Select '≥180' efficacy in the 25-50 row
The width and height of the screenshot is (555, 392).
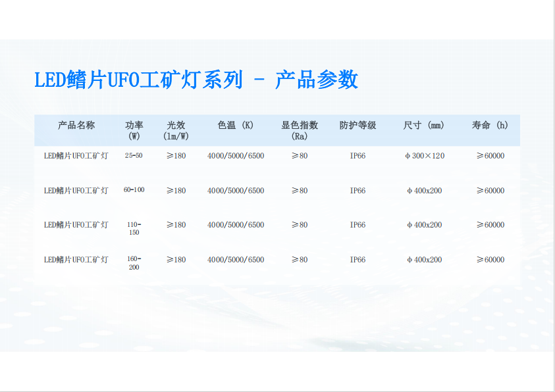tap(176, 156)
